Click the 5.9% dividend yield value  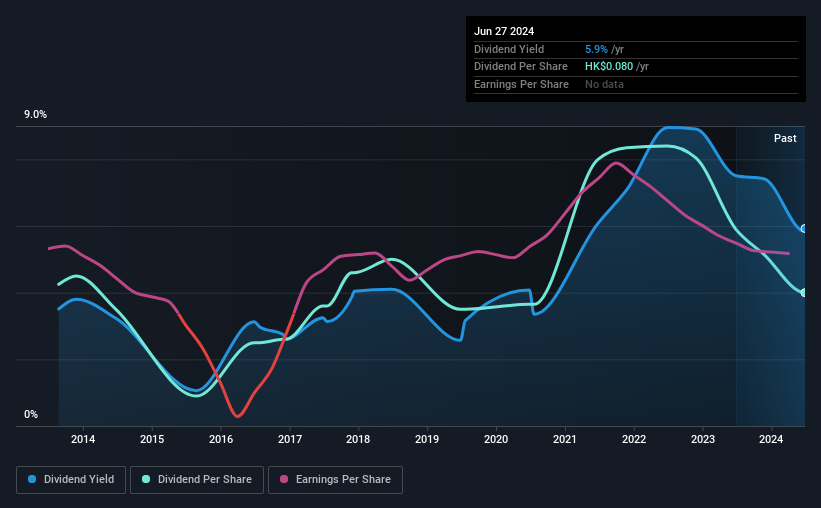pyautogui.click(x=596, y=49)
